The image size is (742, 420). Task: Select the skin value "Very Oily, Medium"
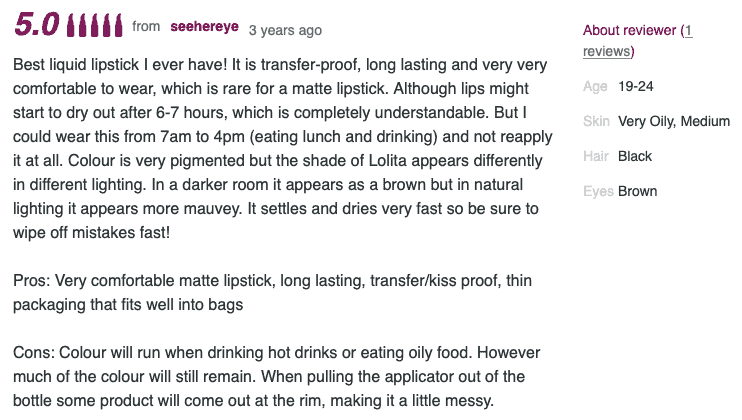pyautogui.click(x=674, y=122)
